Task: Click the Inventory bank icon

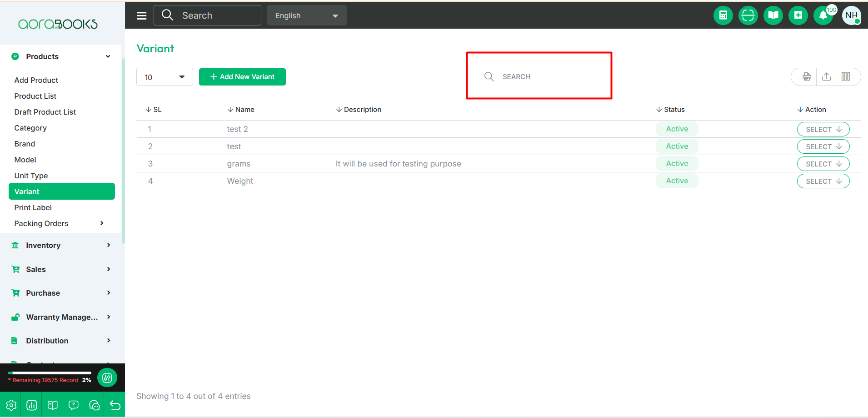Action: point(15,245)
